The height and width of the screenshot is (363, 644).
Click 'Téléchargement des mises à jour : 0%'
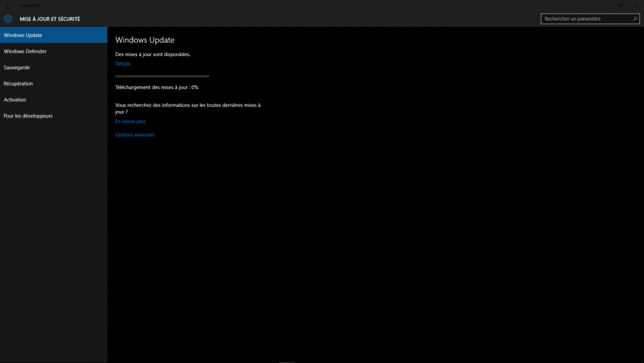tap(156, 87)
